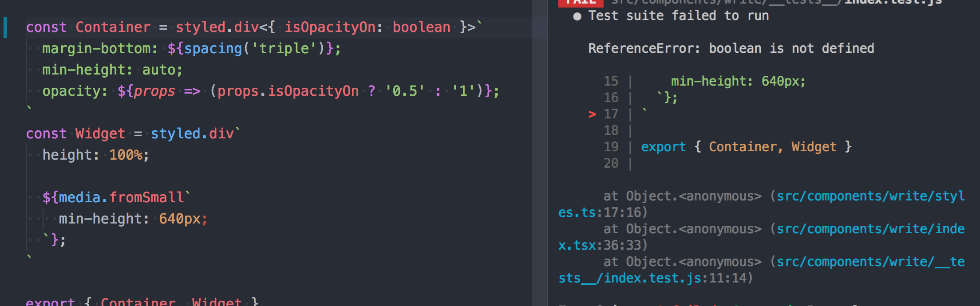The width and height of the screenshot is (980, 306).
Task: Click the opacity property name
Action: (x=71, y=91)
